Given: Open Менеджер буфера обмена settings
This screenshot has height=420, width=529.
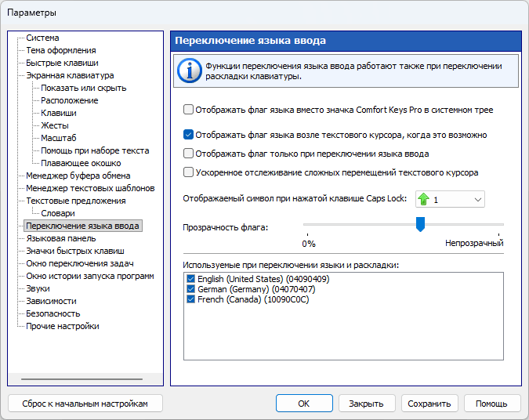Looking at the screenshot, I should pos(78,176).
